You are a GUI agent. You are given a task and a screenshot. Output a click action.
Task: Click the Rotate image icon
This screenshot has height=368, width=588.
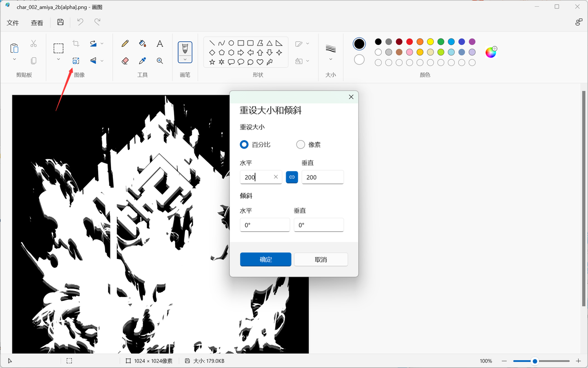coord(93,43)
